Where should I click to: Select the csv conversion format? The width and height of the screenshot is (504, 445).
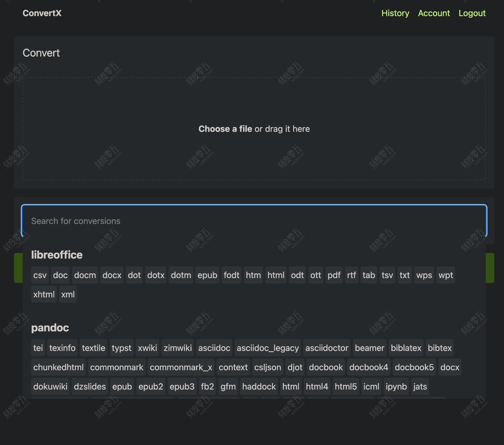click(x=40, y=275)
